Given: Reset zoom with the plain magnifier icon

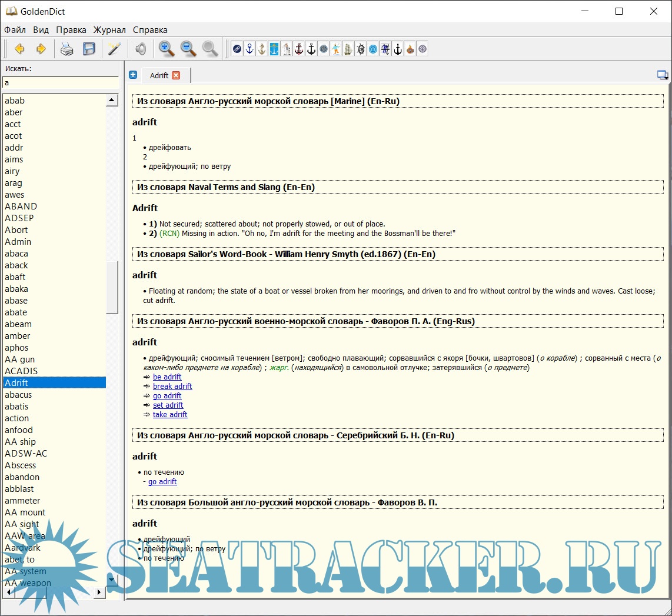Looking at the screenshot, I should point(210,49).
